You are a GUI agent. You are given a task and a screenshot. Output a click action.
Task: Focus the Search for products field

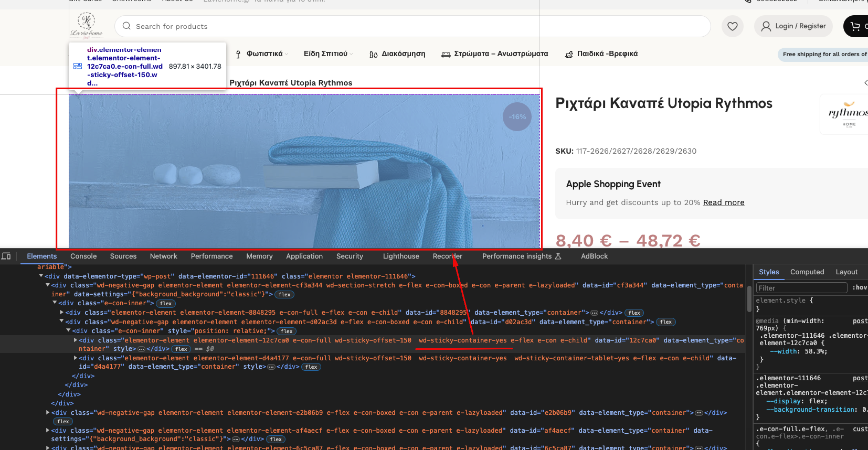[x=412, y=26]
